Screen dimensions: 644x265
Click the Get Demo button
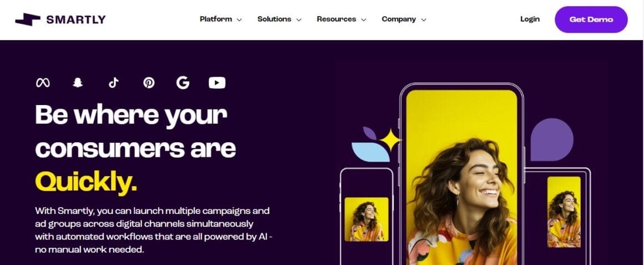pyautogui.click(x=591, y=19)
